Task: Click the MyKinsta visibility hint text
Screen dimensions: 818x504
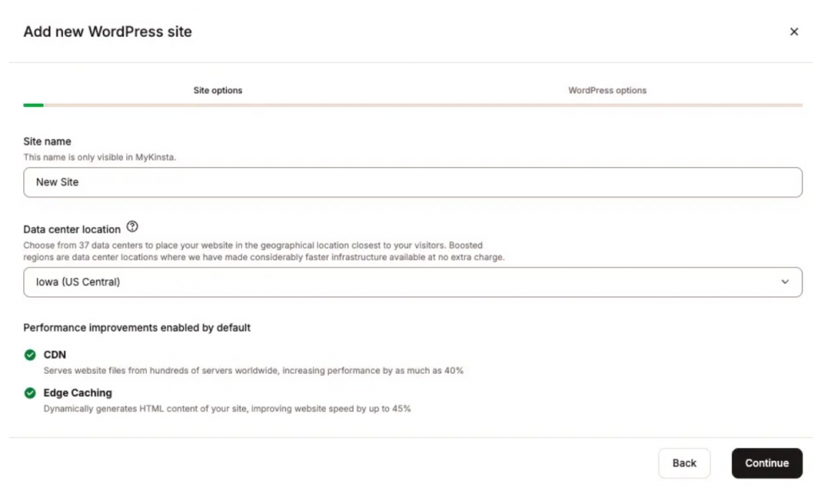Action: (100, 157)
